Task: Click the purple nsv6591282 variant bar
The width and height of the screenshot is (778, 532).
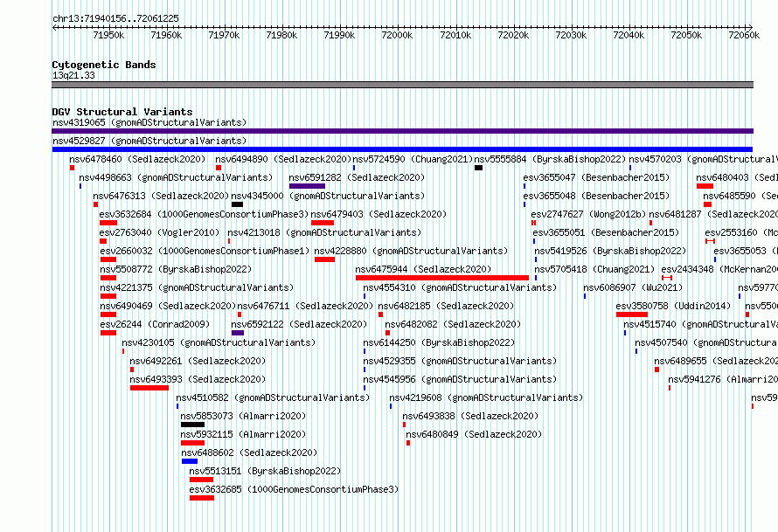Action: click(x=307, y=186)
